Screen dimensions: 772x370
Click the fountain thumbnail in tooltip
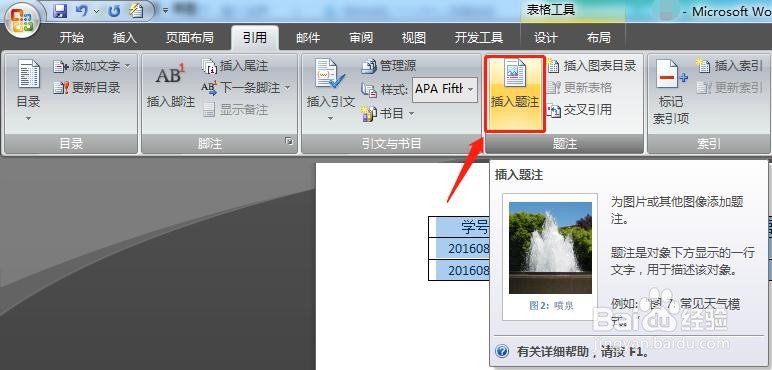pos(550,248)
